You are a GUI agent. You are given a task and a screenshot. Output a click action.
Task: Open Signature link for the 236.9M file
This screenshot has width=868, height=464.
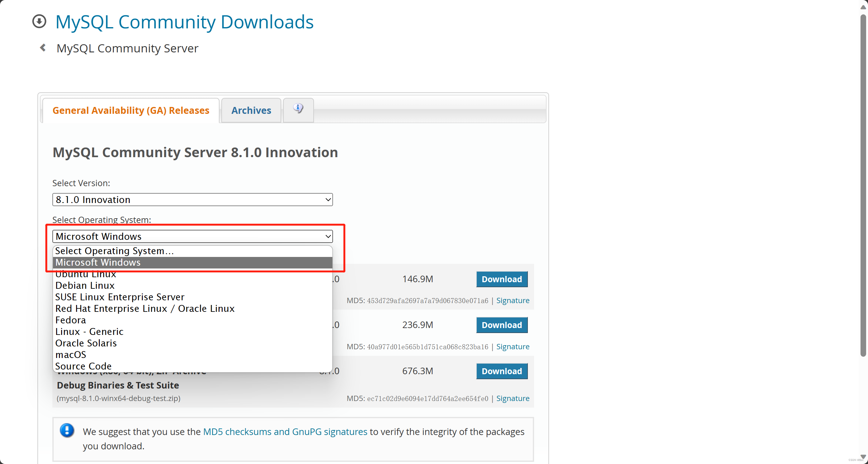513,346
